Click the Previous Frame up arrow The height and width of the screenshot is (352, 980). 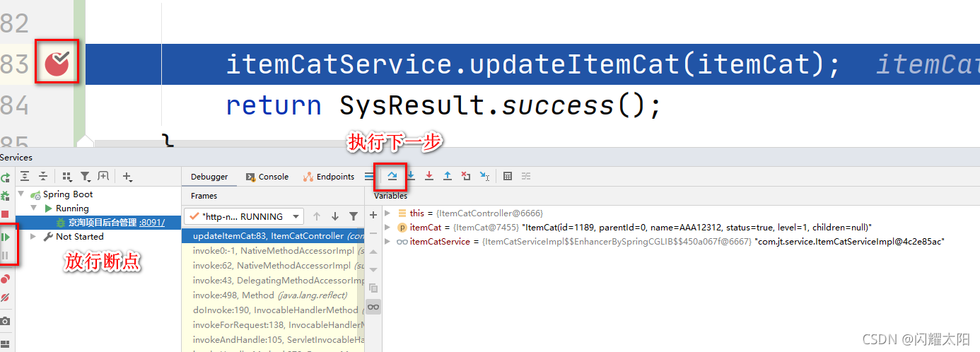(x=317, y=216)
